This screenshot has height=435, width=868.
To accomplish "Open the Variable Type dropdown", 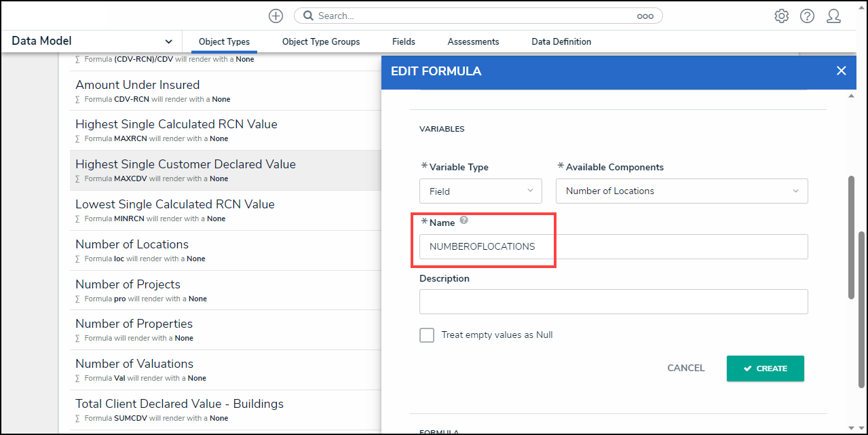I will (x=480, y=191).
